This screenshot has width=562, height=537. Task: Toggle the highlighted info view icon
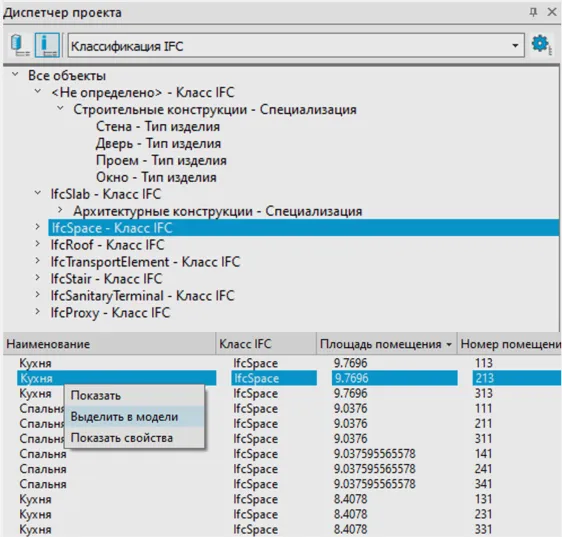click(47, 45)
